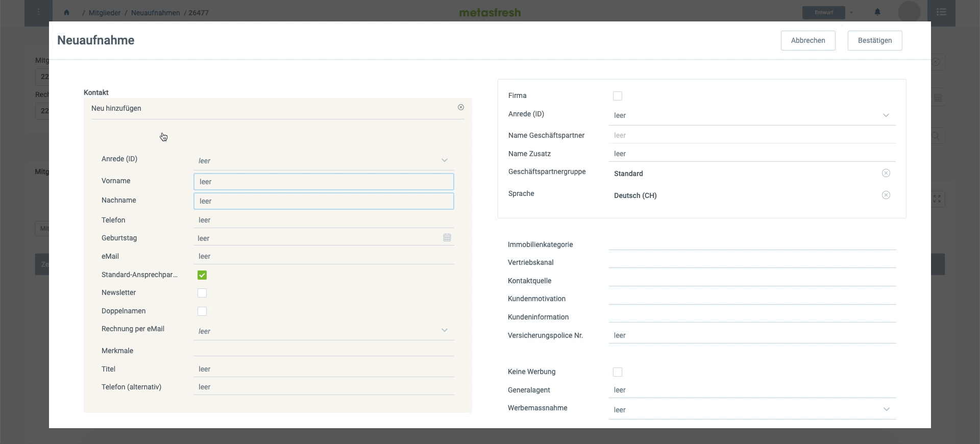Viewport: 980px width, 444px height.
Task: Open Neuaufnahmen breadcrumb item
Action: tap(156, 13)
